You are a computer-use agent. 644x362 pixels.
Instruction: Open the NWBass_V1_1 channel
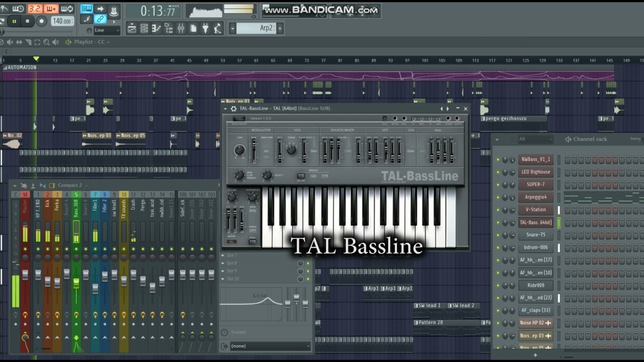coord(536,159)
